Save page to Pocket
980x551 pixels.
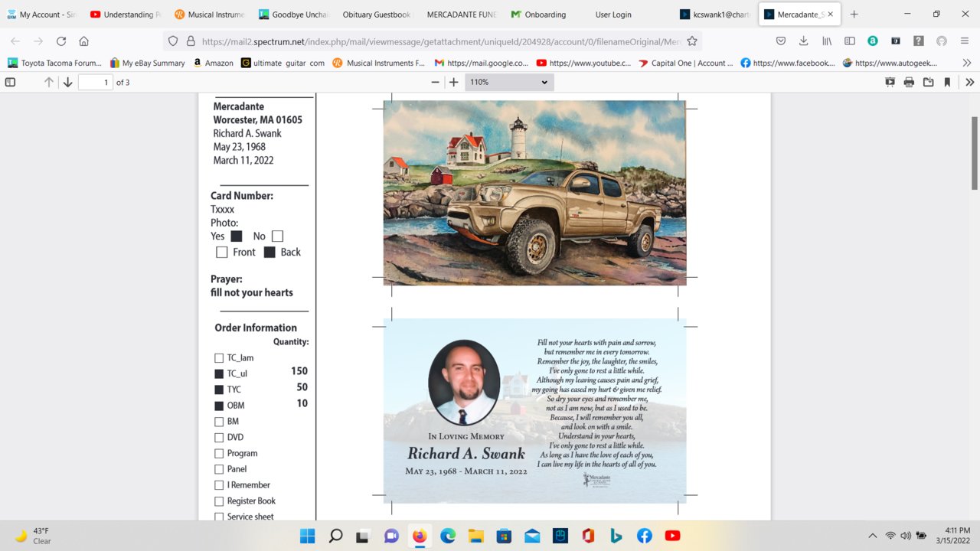(x=781, y=41)
